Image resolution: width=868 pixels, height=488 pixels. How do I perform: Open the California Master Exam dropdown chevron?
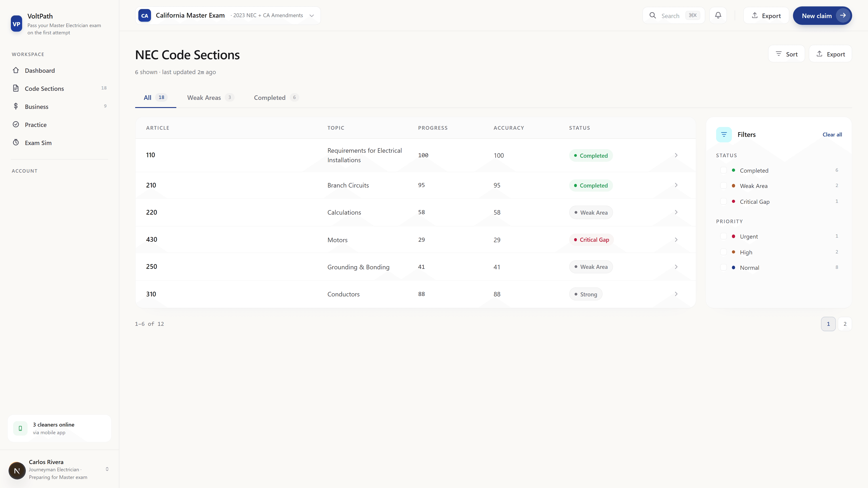312,16
